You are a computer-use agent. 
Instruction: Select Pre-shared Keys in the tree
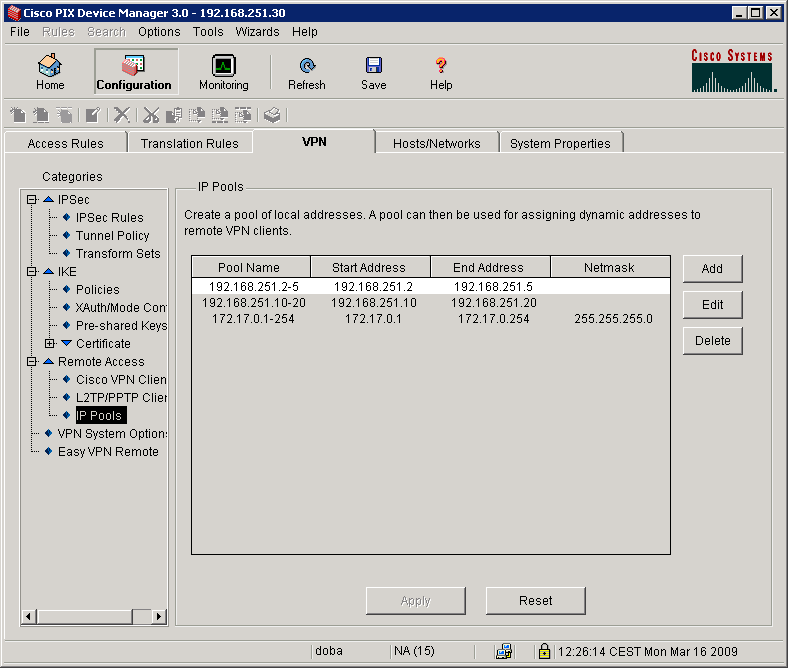[121, 326]
